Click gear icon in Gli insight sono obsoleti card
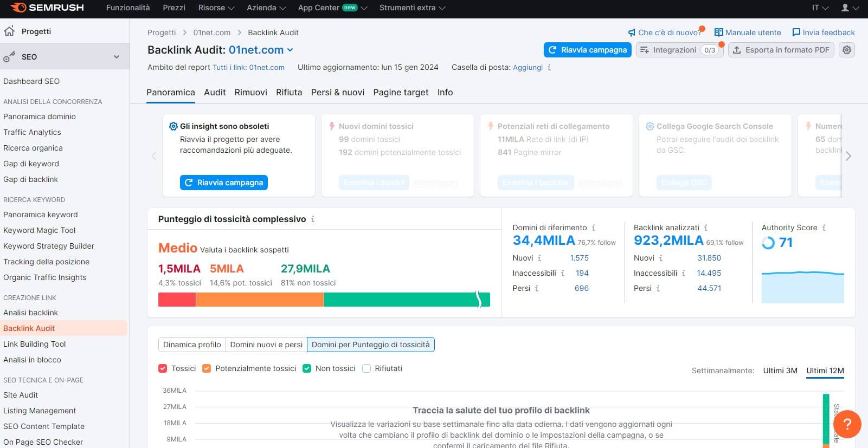The image size is (868, 448). pos(173,126)
